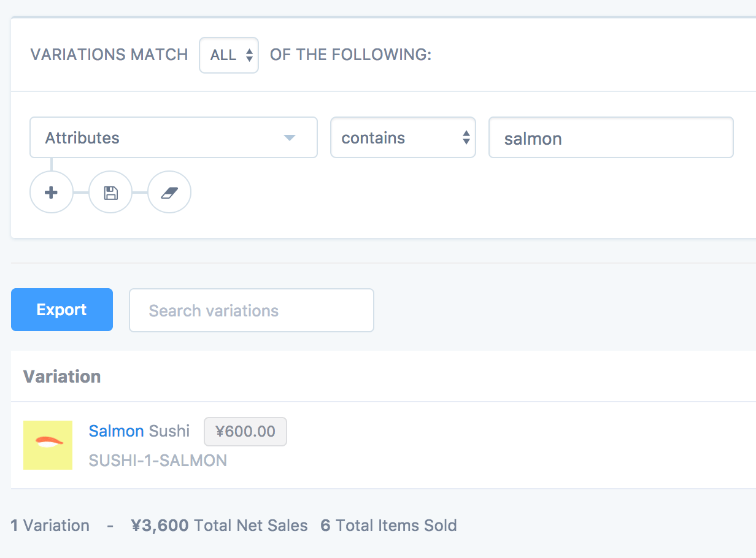Expand the Attributes filter field dropdown
This screenshot has width=756, height=558.
(x=174, y=138)
